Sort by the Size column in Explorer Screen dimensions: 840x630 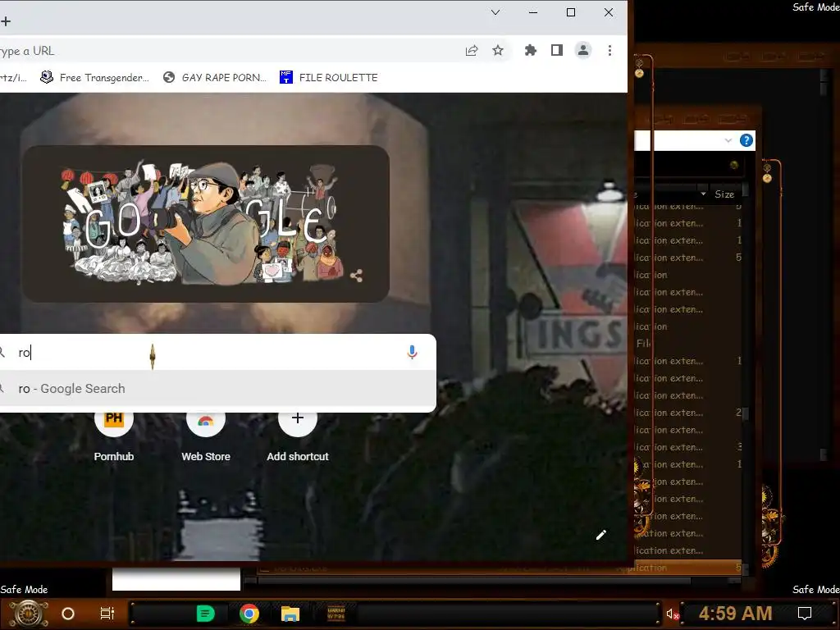(x=724, y=194)
